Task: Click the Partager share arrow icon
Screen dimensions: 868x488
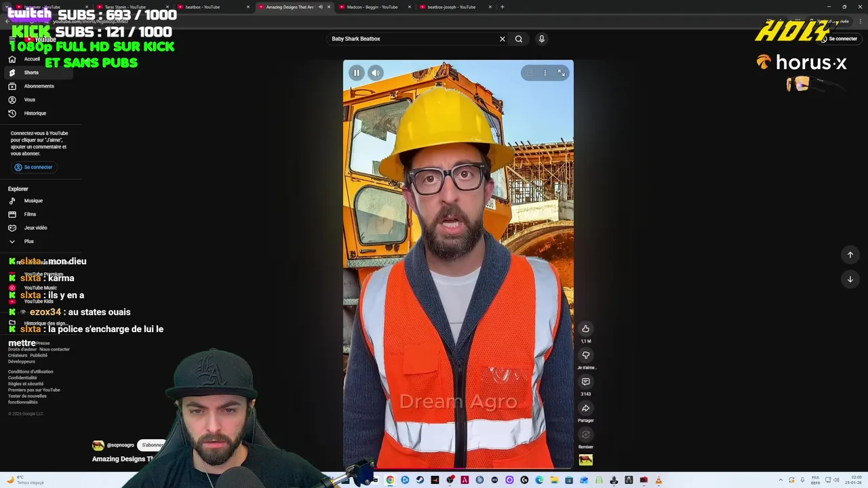Action: pos(586,408)
